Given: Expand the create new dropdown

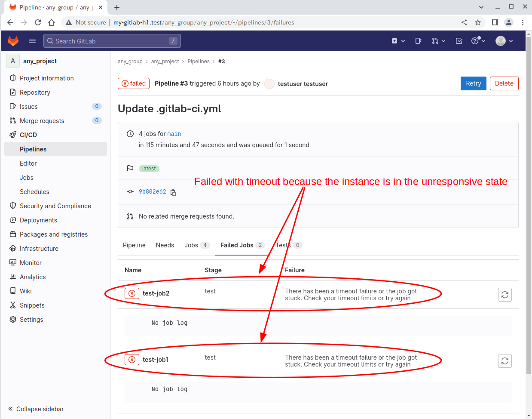Looking at the screenshot, I should click(x=398, y=41).
